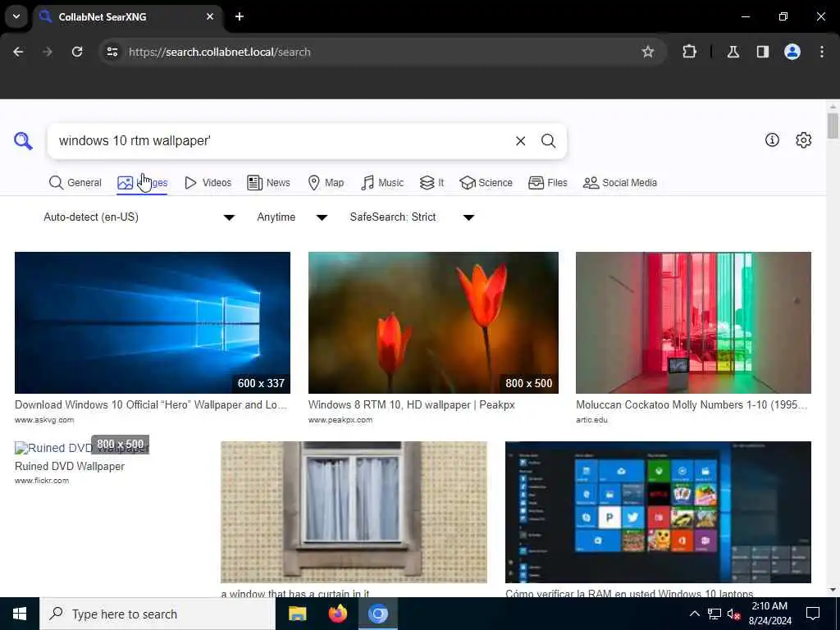Viewport: 840px width, 630px height.
Task: Click the browser address bar URL
Action: (220, 52)
